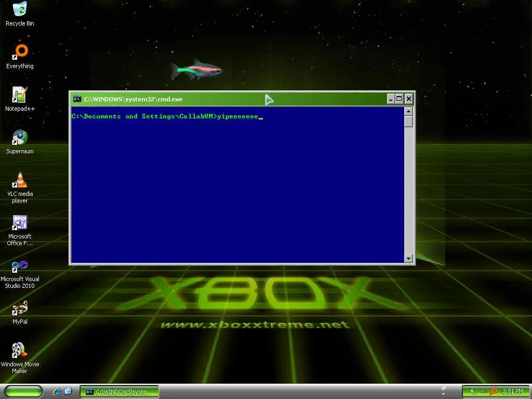This screenshot has width=532, height=399.
Task: Open Notepad++ from the desktop
Action: pyautogui.click(x=20, y=99)
